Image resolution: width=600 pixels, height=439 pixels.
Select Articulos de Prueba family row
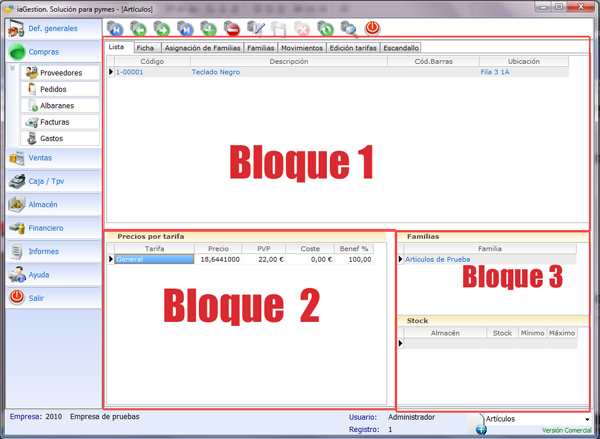[490, 259]
